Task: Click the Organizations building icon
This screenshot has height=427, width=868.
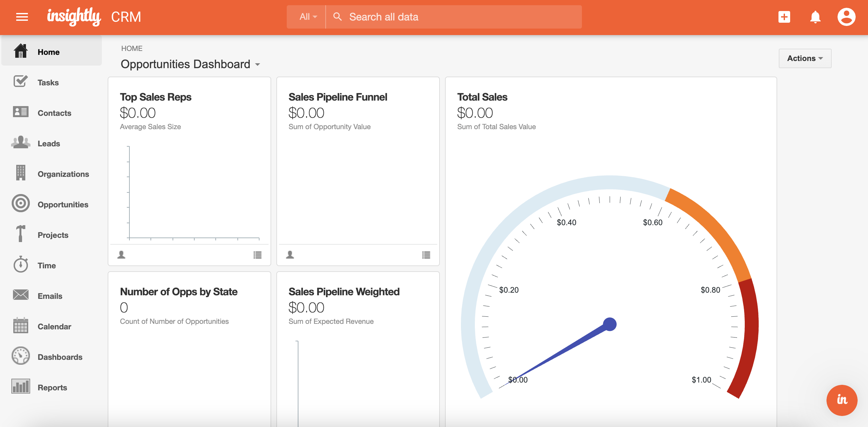Action: [x=20, y=173]
